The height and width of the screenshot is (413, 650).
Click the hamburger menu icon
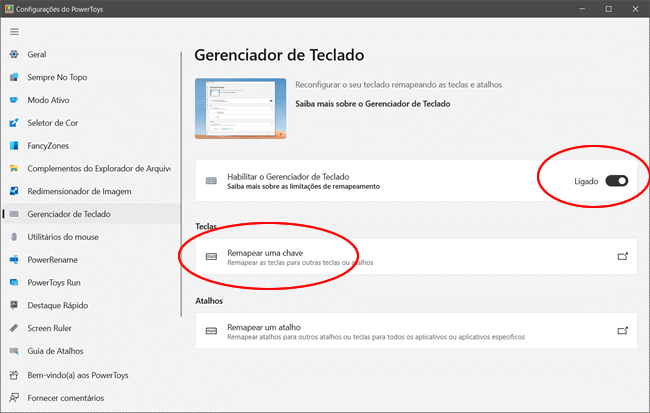click(14, 31)
